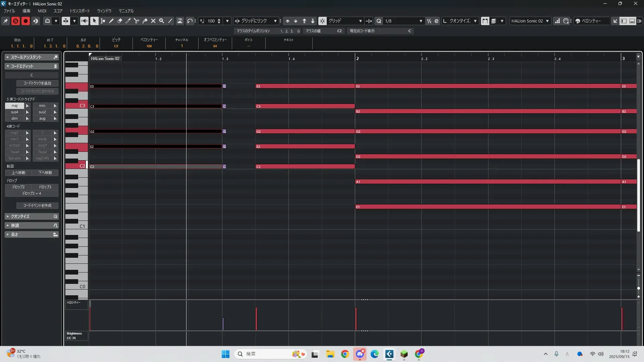
Task: Open the トランスポート menu
Action: 79,11
